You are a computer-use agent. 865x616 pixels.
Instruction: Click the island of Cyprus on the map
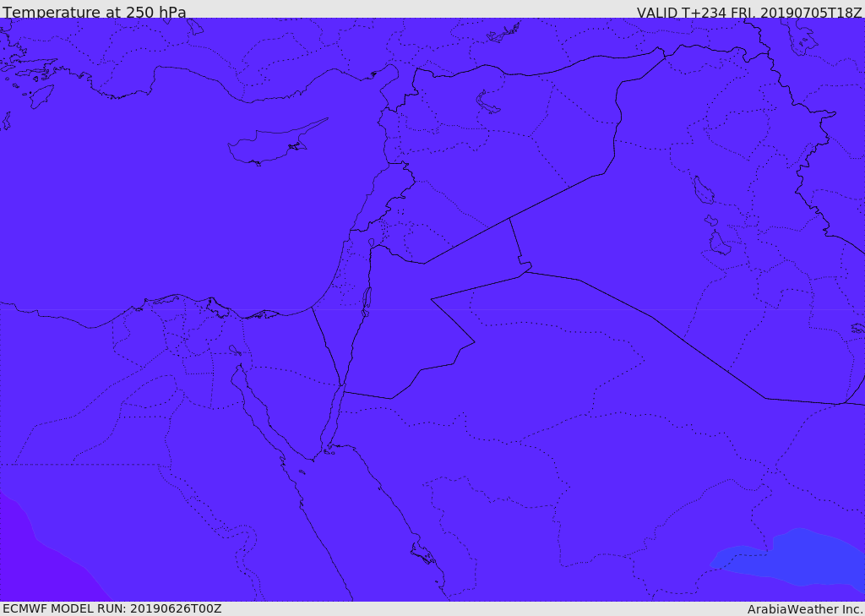coord(270,144)
